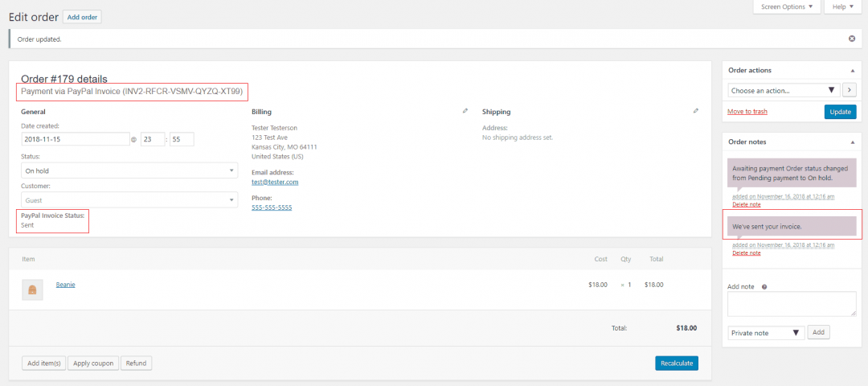Delete the Awaiting payment order note
The height and width of the screenshot is (386, 868).
pyautogui.click(x=746, y=204)
